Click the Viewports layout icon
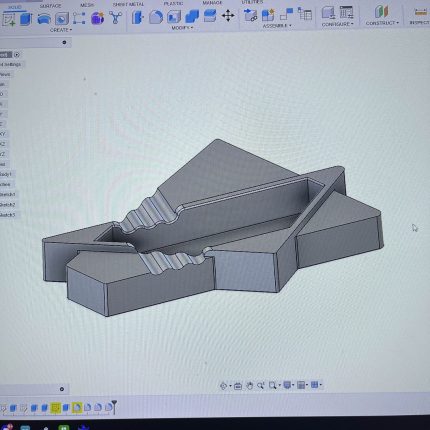This screenshot has height=430, width=430. point(314,385)
